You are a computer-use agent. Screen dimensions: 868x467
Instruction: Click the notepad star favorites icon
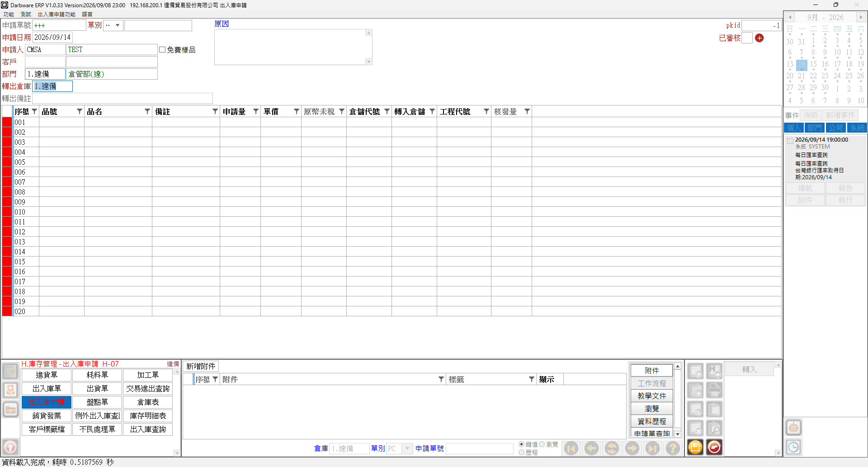pos(10,371)
